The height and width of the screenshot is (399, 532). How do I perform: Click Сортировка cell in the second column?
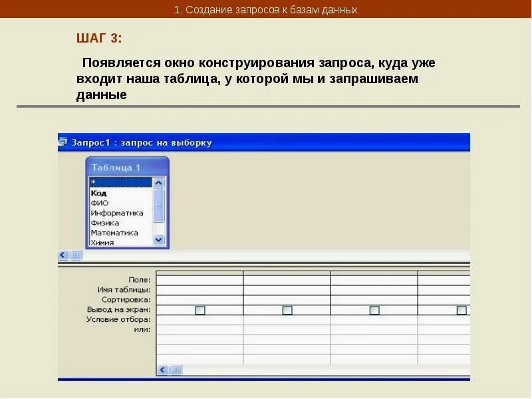pos(287,300)
